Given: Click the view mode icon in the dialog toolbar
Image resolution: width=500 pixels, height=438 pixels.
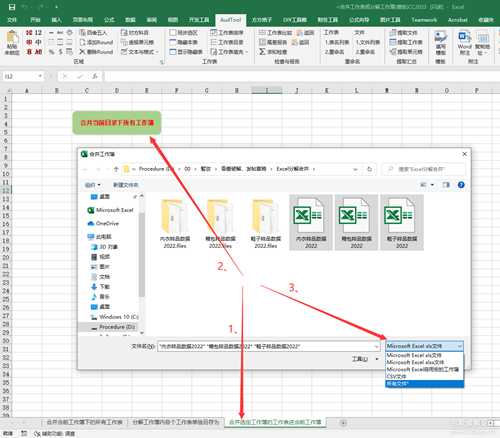Looking at the screenshot, I should [x=424, y=185].
